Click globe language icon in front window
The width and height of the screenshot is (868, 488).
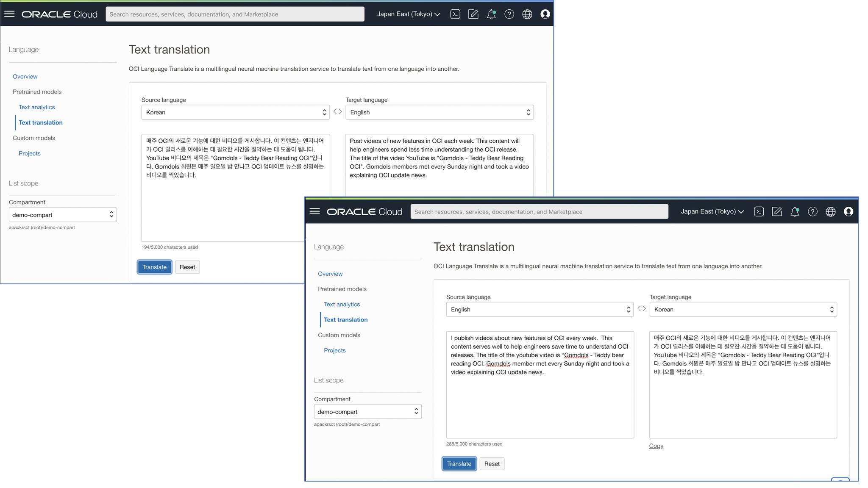pyautogui.click(x=830, y=211)
